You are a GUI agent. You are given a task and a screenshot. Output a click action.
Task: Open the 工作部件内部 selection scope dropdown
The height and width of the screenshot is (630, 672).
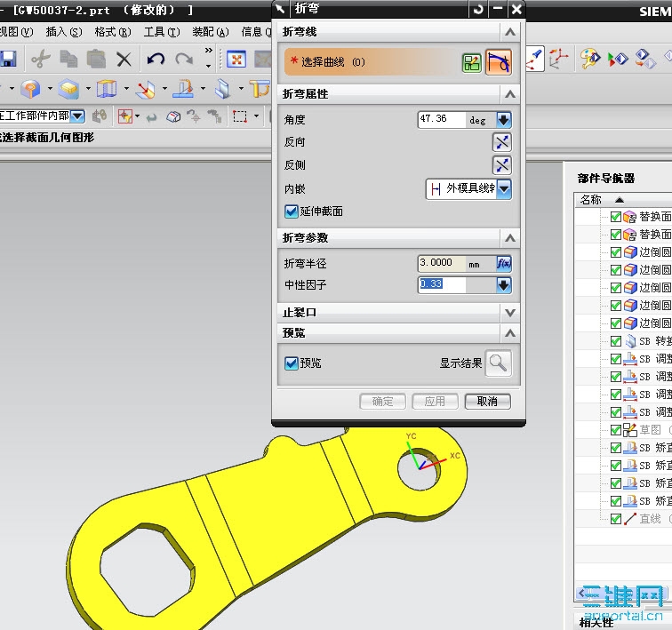click(77, 116)
